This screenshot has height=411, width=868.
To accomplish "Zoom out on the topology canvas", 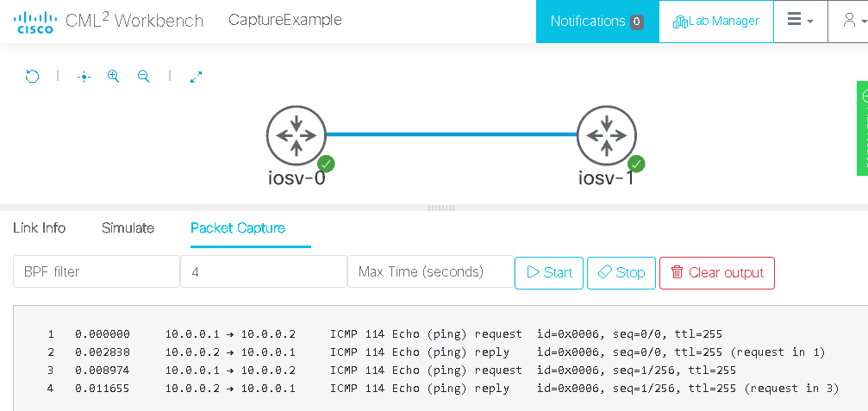I will coord(143,77).
